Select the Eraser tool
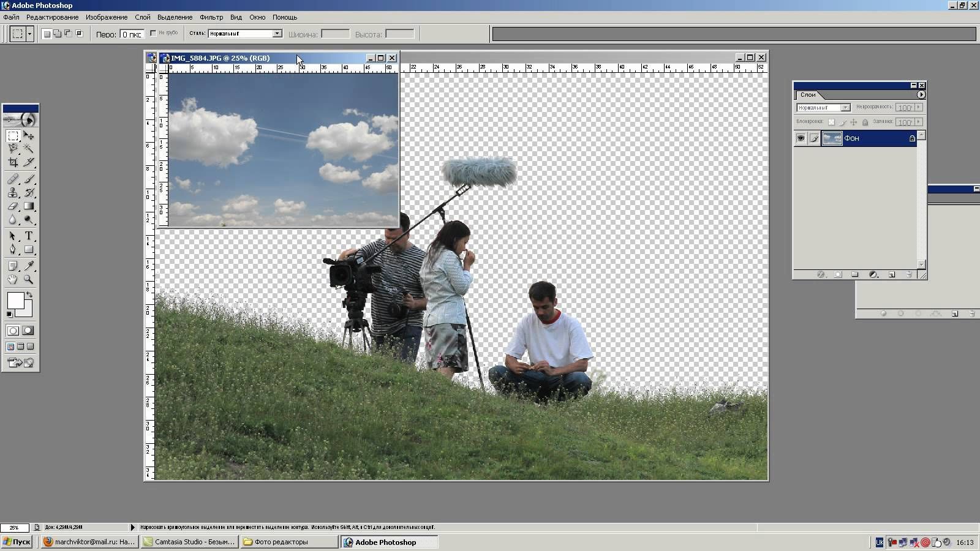 [x=13, y=206]
